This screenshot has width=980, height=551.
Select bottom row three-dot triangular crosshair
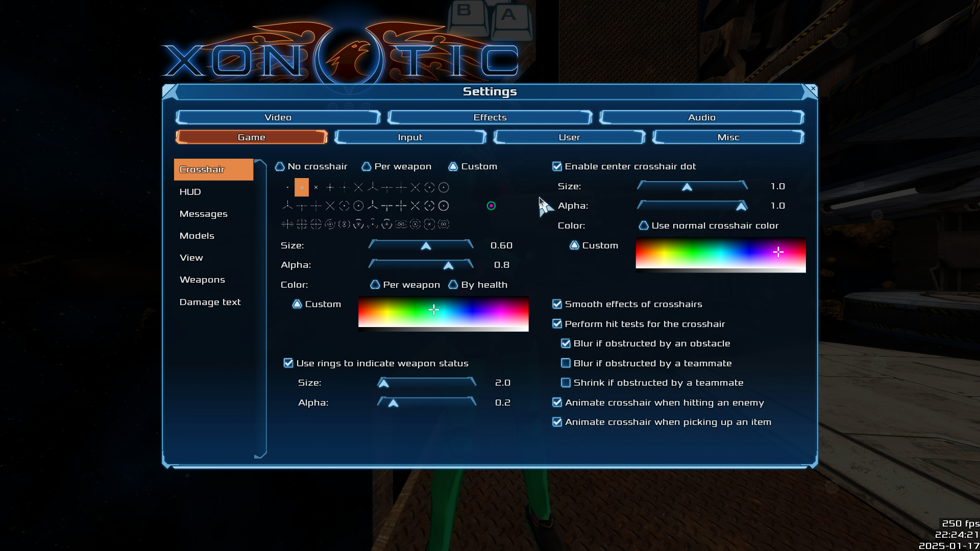[373, 224]
